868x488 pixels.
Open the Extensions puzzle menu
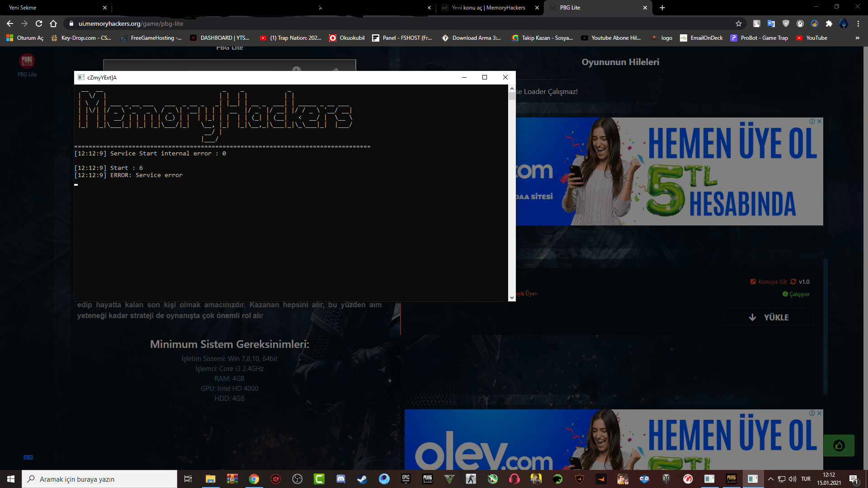(829, 23)
